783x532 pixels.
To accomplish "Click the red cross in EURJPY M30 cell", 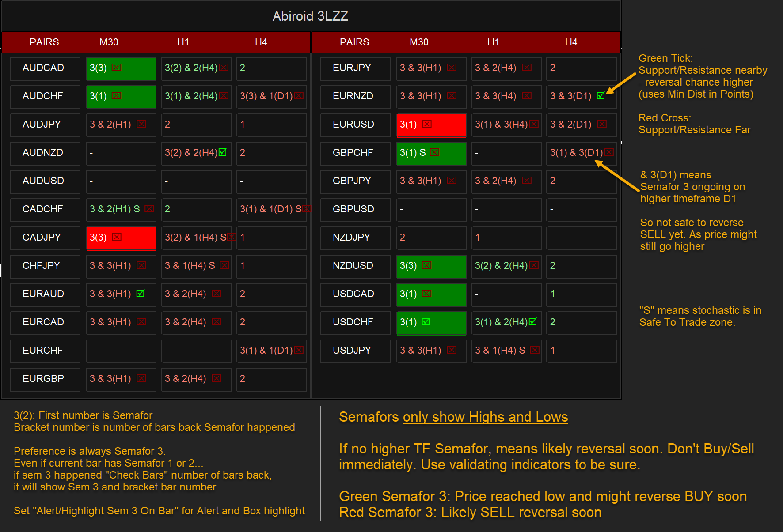I will click(x=452, y=68).
